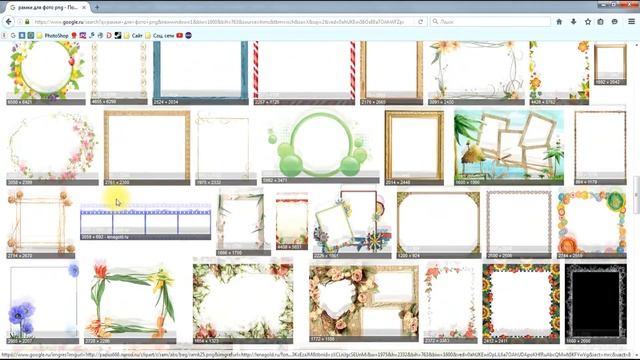The image size is (640, 360).
Task: Bookmark this page with the star icon
Action: (x=588, y=22)
